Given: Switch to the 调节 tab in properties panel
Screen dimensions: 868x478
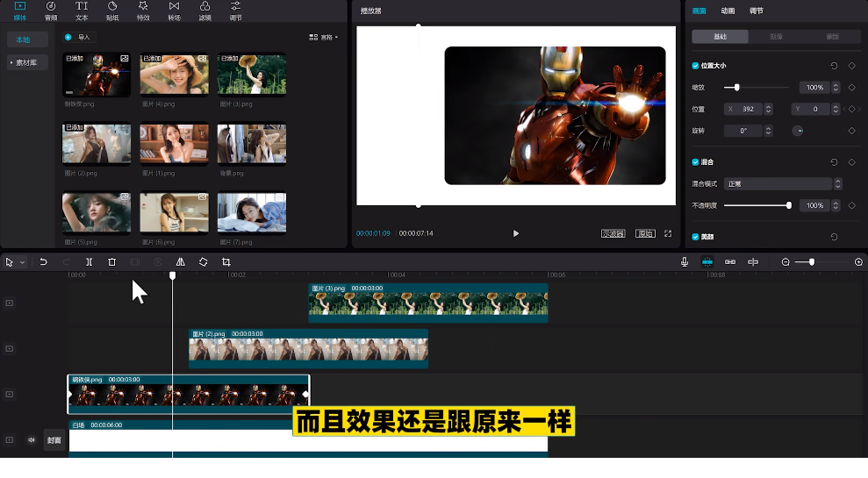Looking at the screenshot, I should coord(757,11).
